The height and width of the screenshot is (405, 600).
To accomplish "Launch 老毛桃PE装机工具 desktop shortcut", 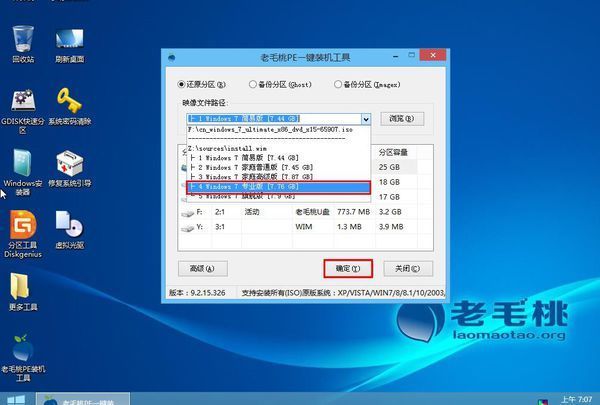I will 23,358.
